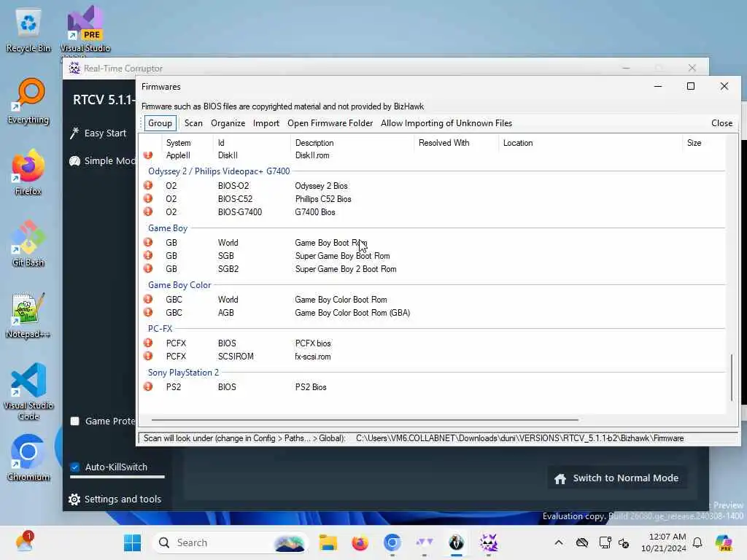Enable the Game Protection checkbox
747x560 pixels.
75,421
